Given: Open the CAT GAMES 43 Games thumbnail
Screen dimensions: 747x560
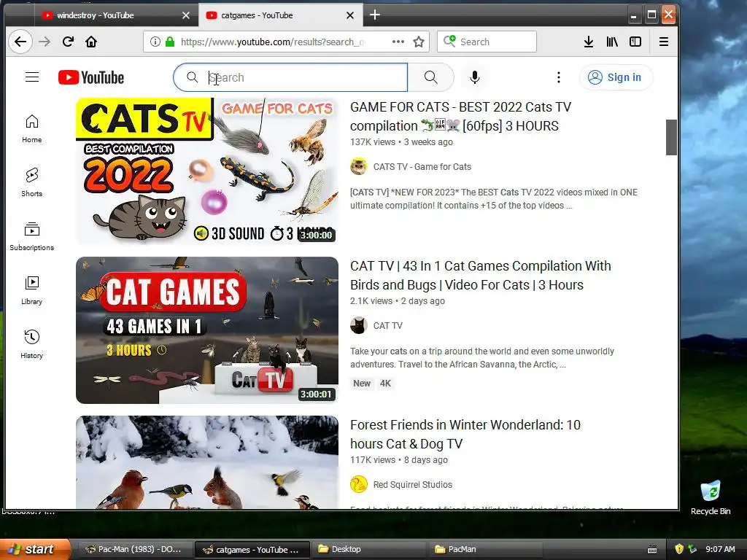Looking at the screenshot, I should tap(207, 330).
